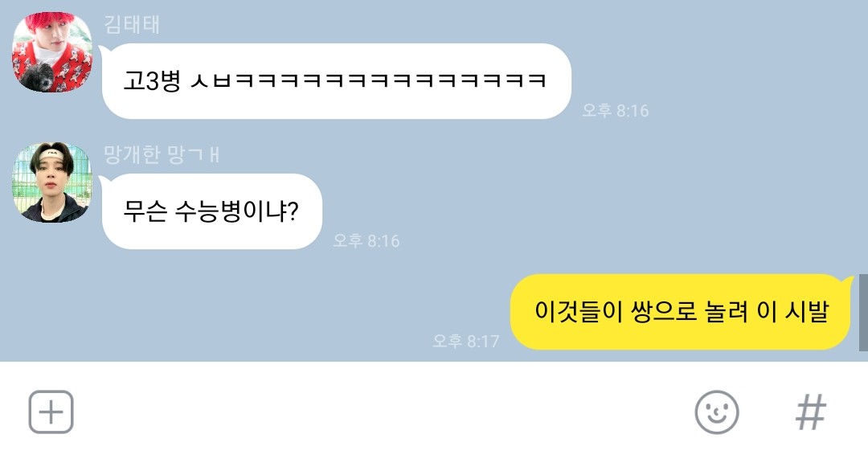Open the emoticon smiley picker
868x463 pixels.
coord(716,412)
